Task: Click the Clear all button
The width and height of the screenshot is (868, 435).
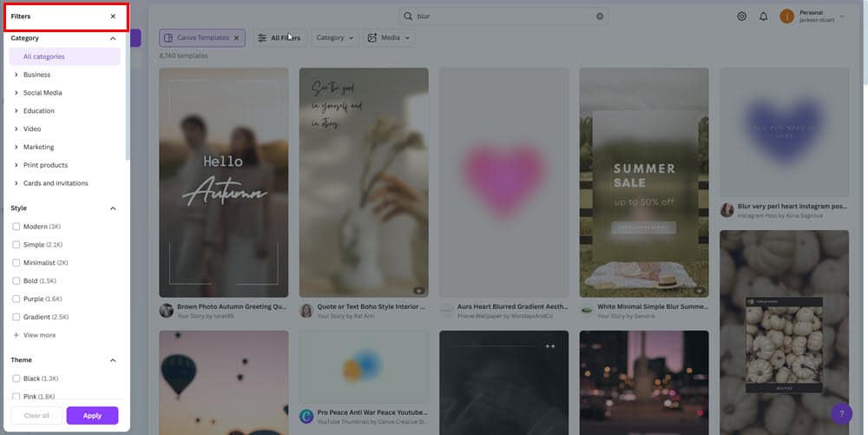Action: [36, 416]
